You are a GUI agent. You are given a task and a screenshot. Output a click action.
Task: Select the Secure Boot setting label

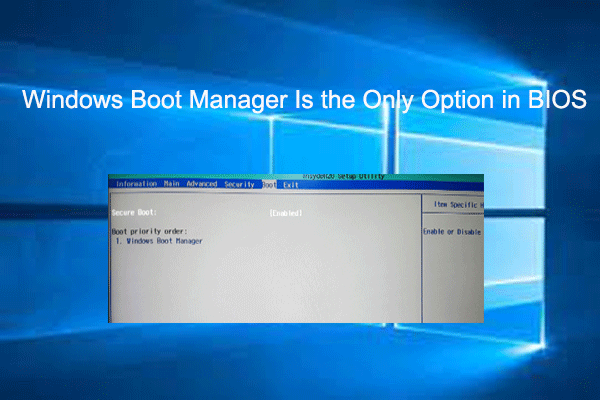[134, 212]
